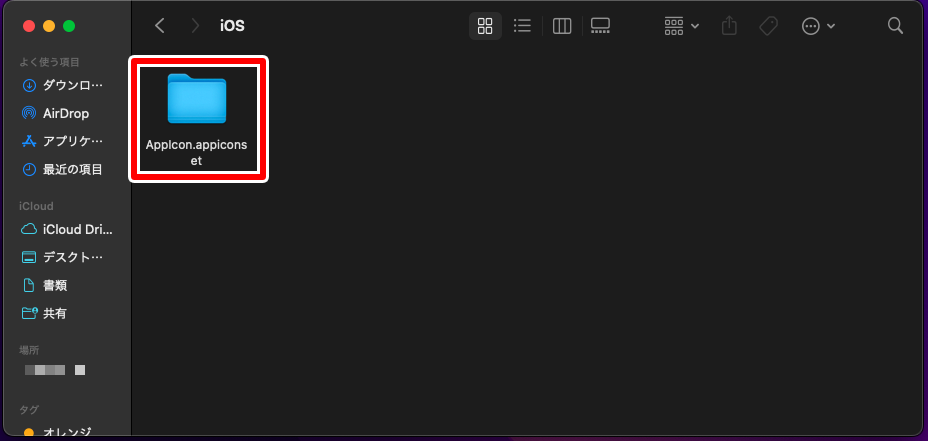This screenshot has width=928, height=441.
Task: Open the group-by options dropdown
Action: [x=682, y=26]
